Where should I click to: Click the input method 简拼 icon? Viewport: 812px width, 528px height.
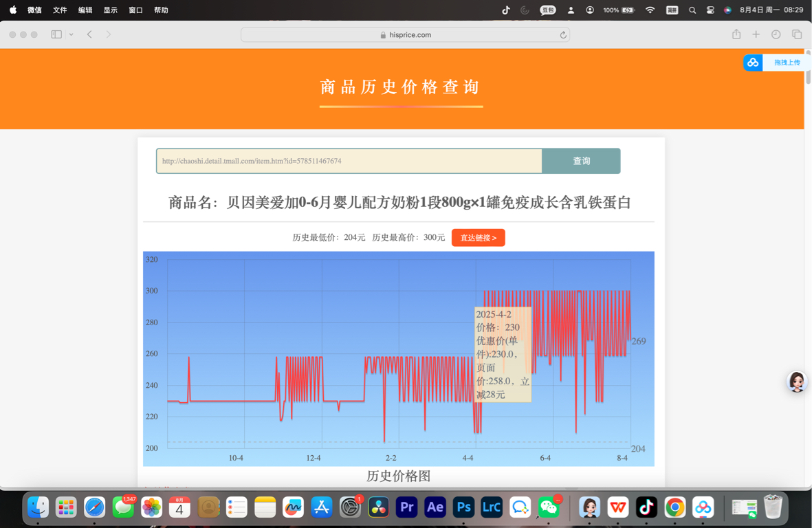(x=672, y=10)
